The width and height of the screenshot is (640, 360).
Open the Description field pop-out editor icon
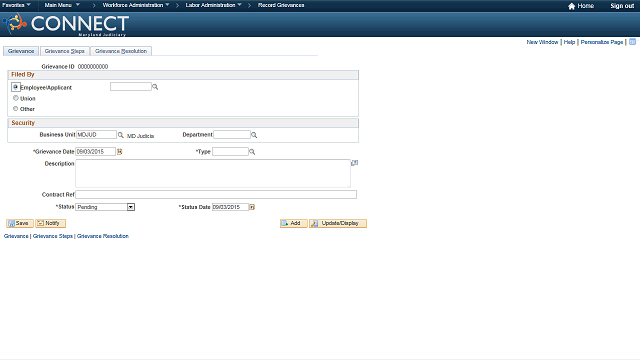354,162
